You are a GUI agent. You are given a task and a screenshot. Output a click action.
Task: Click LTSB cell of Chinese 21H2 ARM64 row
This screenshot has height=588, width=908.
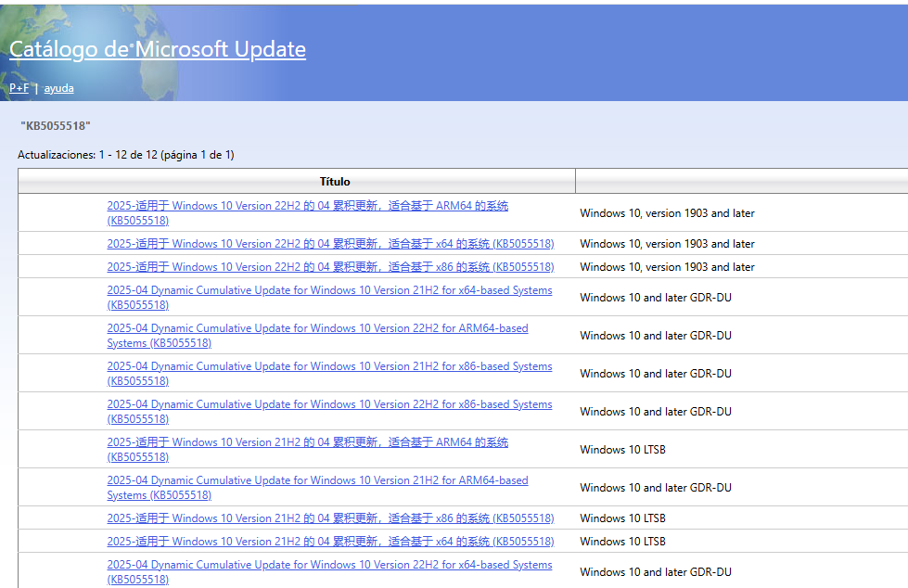(x=622, y=450)
